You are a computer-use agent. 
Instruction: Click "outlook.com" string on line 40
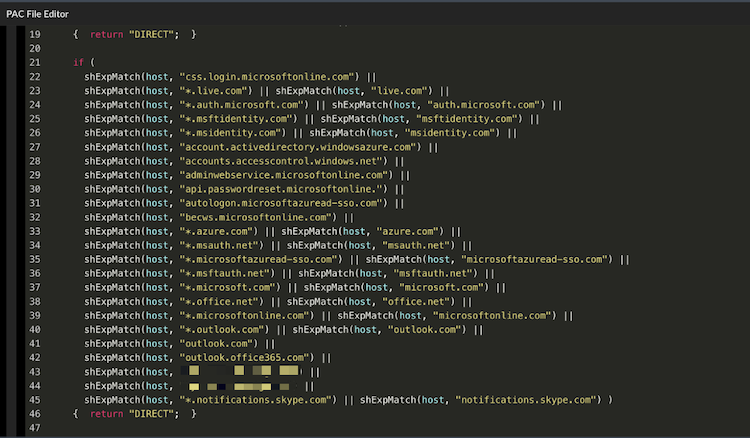coord(427,329)
